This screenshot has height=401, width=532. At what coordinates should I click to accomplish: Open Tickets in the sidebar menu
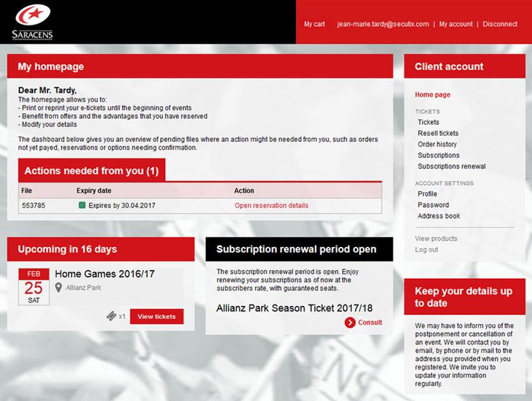[x=428, y=122]
